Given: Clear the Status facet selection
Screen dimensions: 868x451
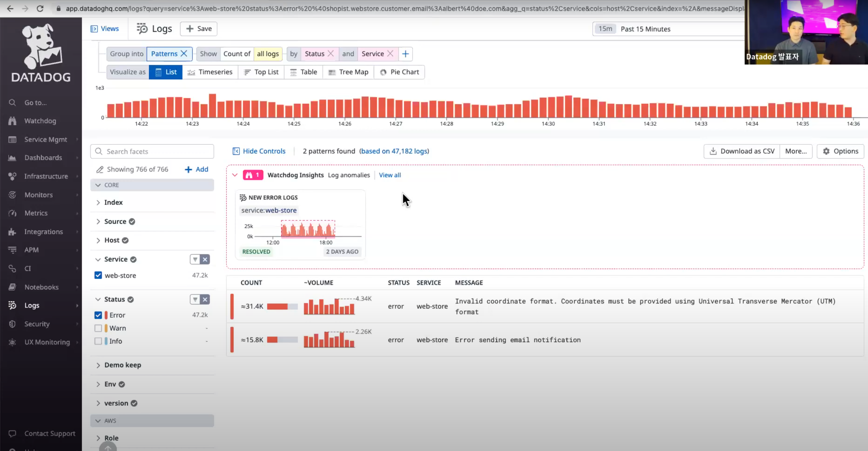Looking at the screenshot, I should [205, 299].
